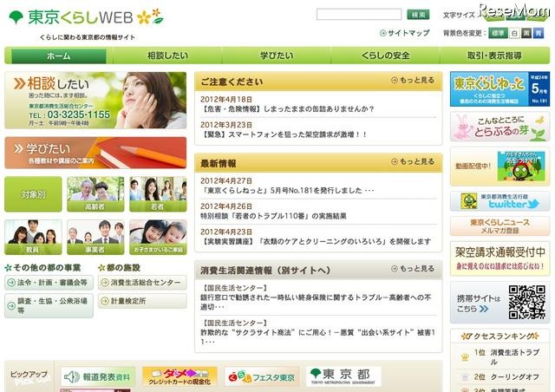Switch background to white (白)
The width and height of the screenshot is (555, 392).
(x=514, y=33)
